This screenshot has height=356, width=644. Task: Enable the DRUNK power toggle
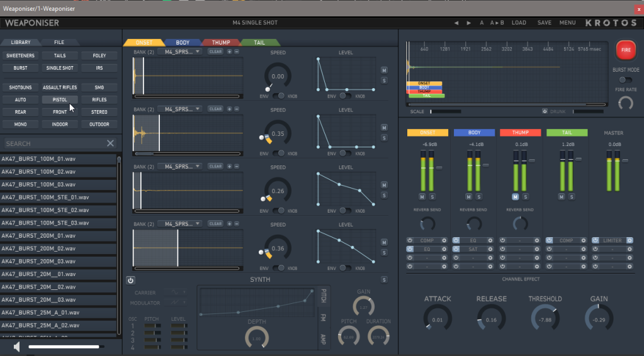(545, 111)
